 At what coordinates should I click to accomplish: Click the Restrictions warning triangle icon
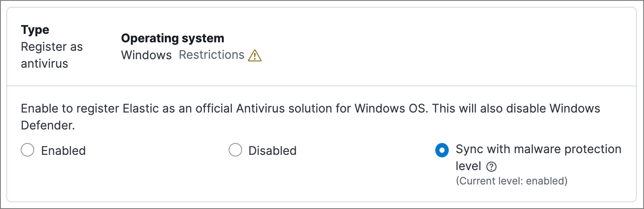coord(255,56)
